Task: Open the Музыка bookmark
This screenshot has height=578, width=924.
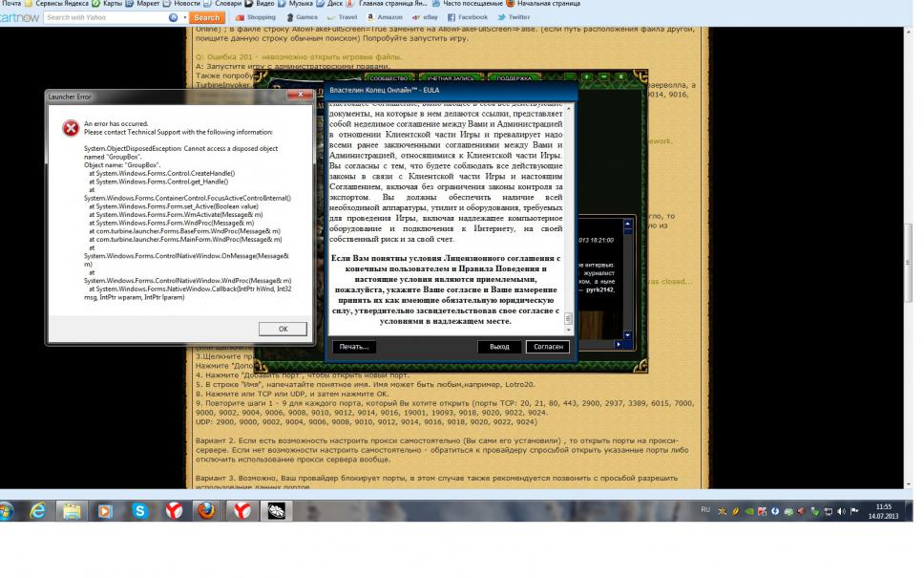Action: [x=295, y=4]
